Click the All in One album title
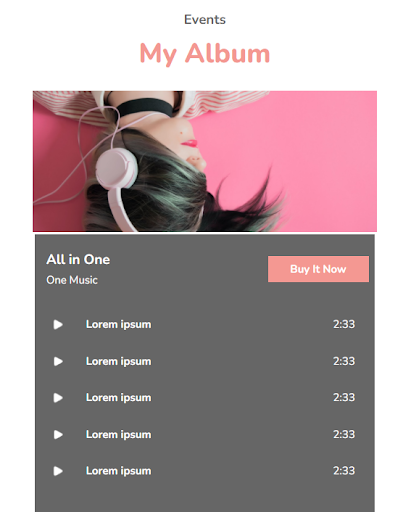The width and height of the screenshot is (411, 512). point(78,259)
